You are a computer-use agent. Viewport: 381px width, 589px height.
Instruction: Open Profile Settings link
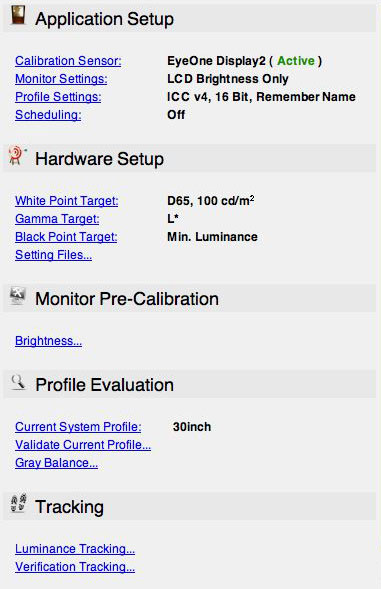tap(58, 97)
